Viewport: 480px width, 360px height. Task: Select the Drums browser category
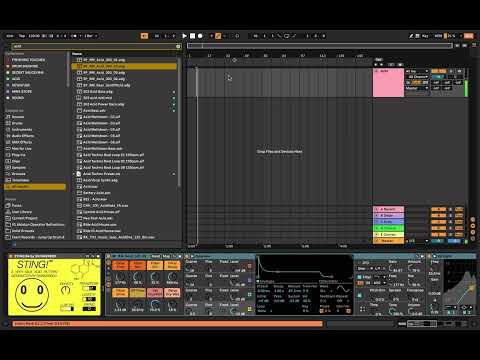17,123
